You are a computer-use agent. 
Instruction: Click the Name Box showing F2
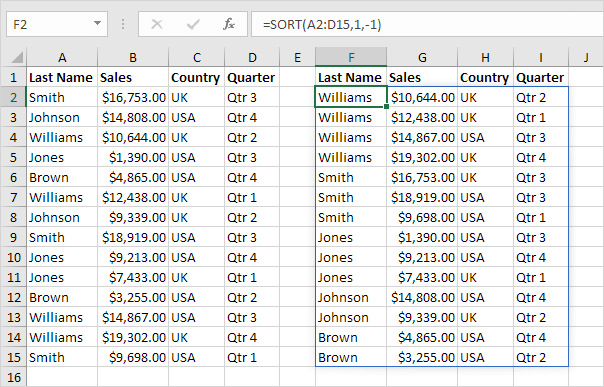(57, 24)
